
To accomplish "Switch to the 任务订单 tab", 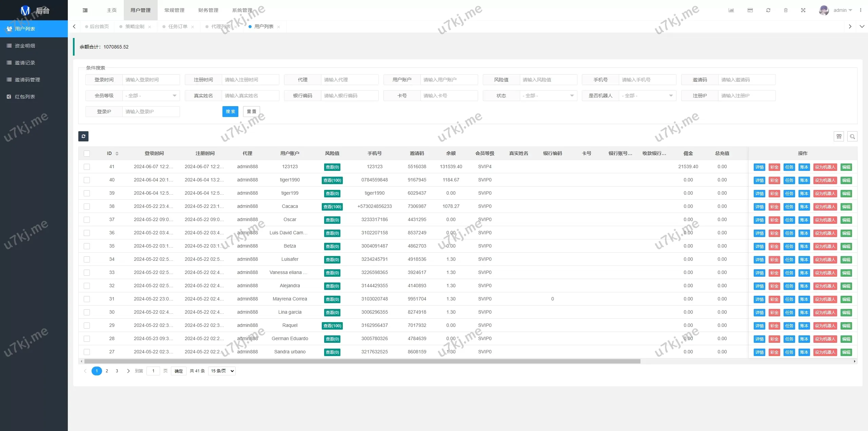I will (x=178, y=26).
